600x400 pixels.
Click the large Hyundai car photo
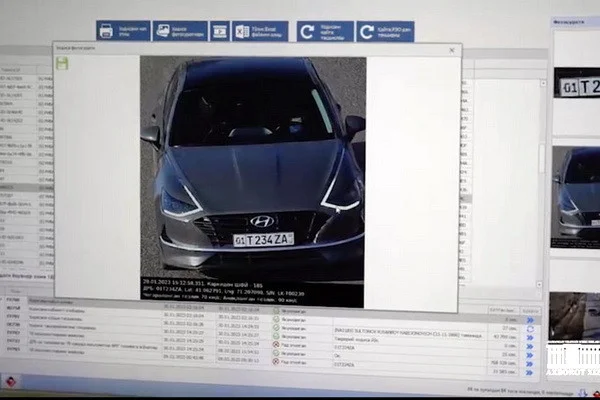pyautogui.click(x=253, y=182)
